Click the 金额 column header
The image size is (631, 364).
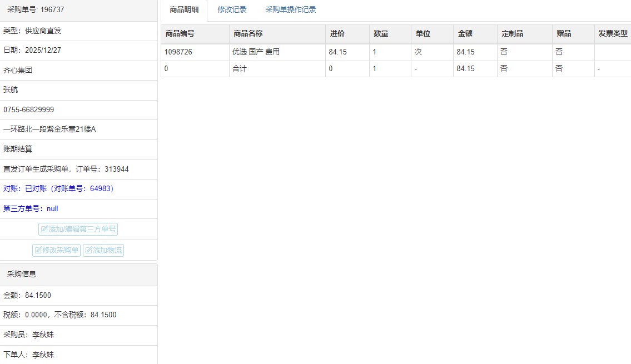(465, 34)
